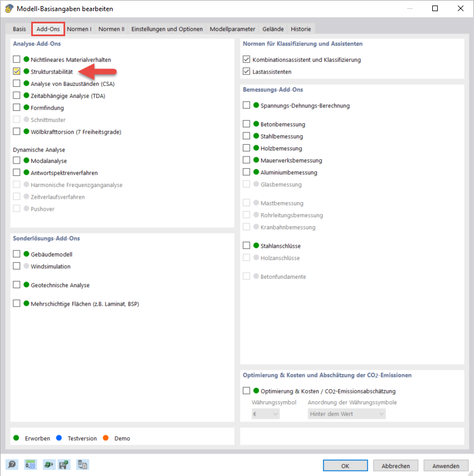Viewport: 474px width, 476px height.
Task: Check Wölbkrafttorsion (7 Freiheitsgrade)
Action: pyautogui.click(x=17, y=131)
